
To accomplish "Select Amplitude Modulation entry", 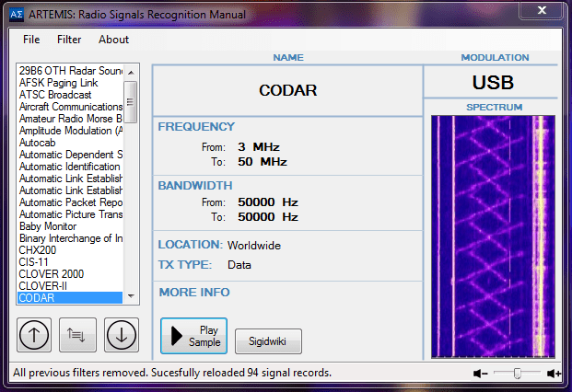I will coord(70,131).
